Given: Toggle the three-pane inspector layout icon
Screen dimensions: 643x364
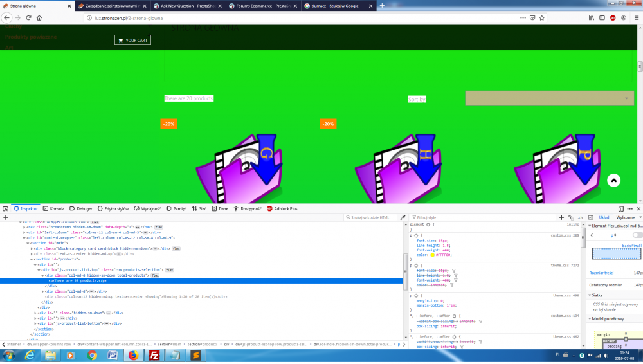Looking at the screenshot, I should click(590, 217).
